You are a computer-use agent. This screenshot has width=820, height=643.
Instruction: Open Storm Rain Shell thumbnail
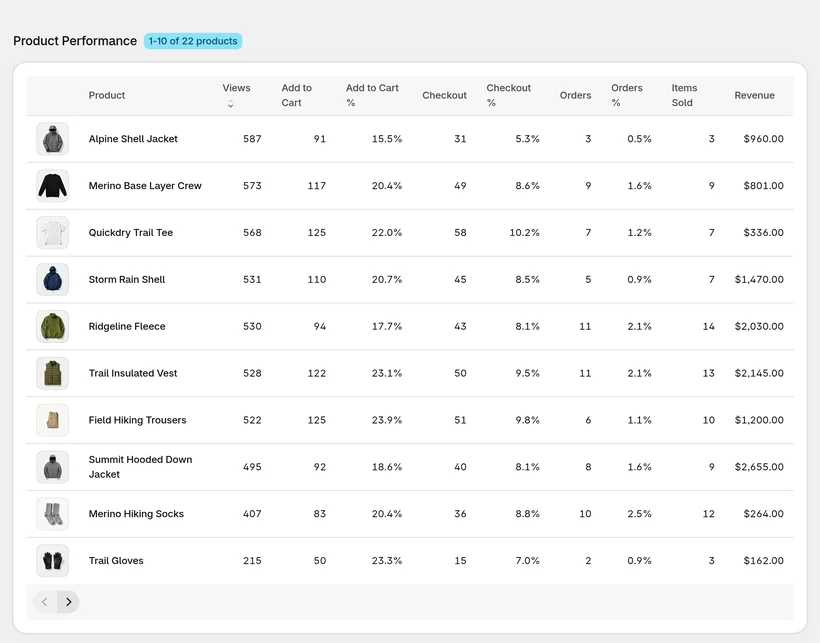tap(52, 280)
